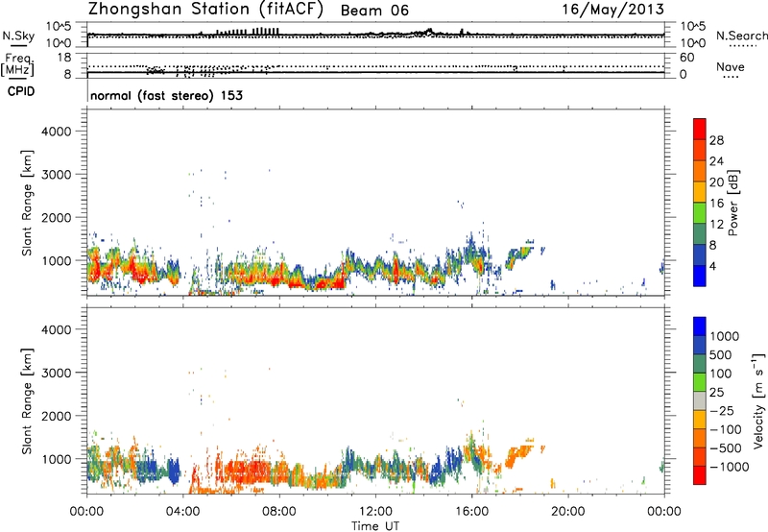Screen dimensions: 768x532
Task: Click the orange velocity patch near 18:00 in velocity panel
Action: (x=519, y=453)
